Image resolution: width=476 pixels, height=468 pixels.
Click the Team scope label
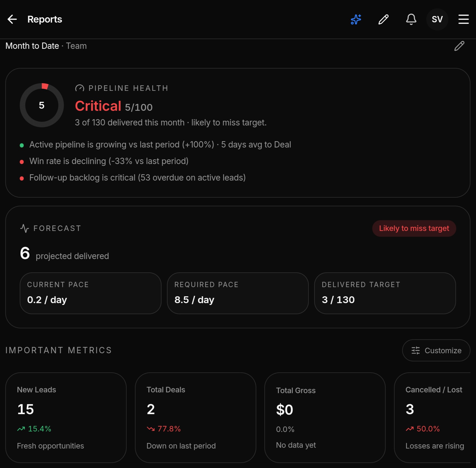[x=76, y=46]
